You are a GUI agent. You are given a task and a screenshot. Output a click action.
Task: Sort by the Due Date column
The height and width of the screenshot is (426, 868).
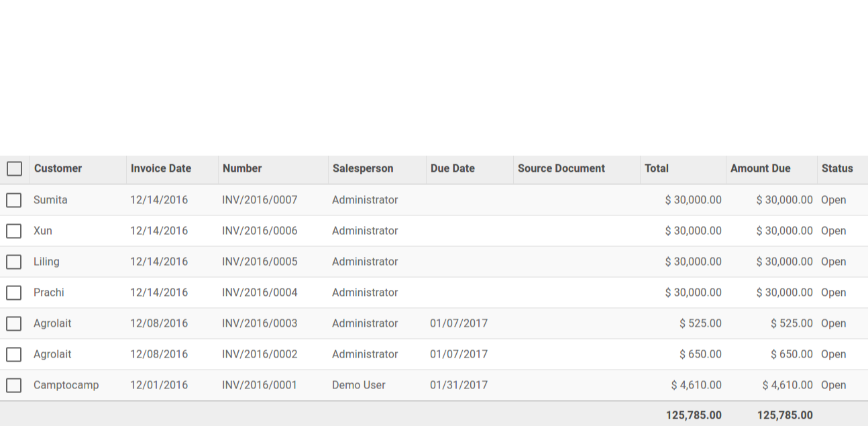pos(453,168)
